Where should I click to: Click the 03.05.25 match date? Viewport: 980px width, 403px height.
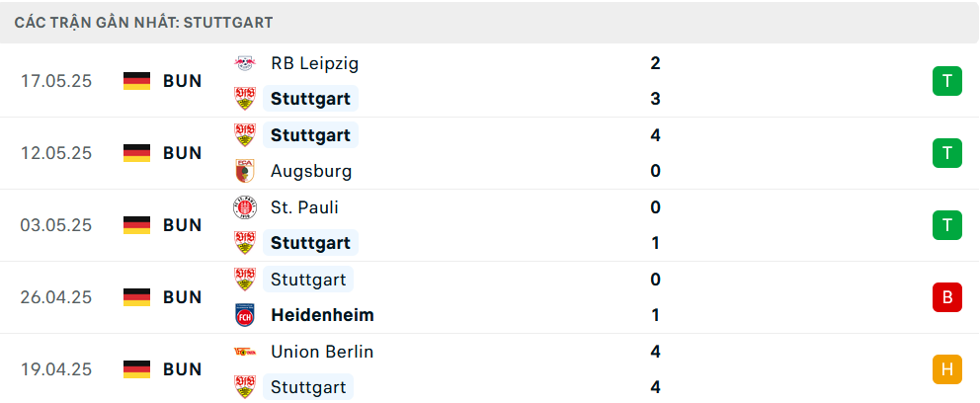55,225
